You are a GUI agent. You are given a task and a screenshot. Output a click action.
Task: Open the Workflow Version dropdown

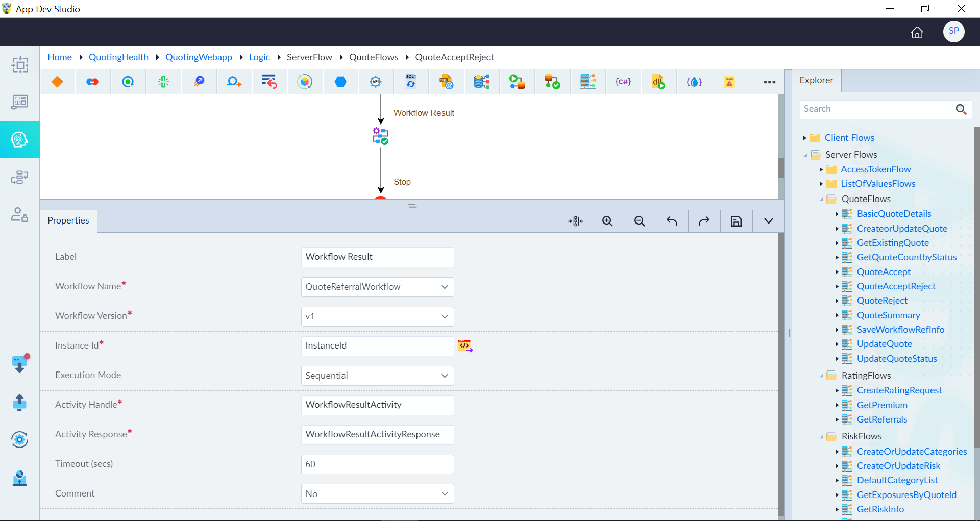pyautogui.click(x=377, y=316)
